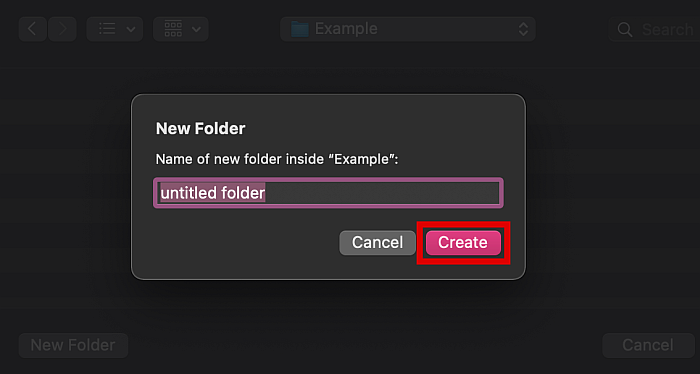Select the grid grouping icon

[x=173, y=29]
